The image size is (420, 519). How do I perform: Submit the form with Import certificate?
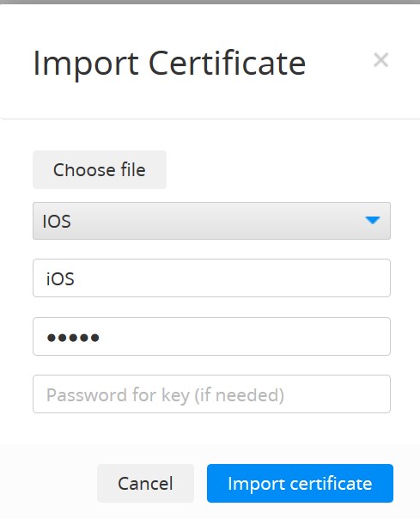point(300,483)
